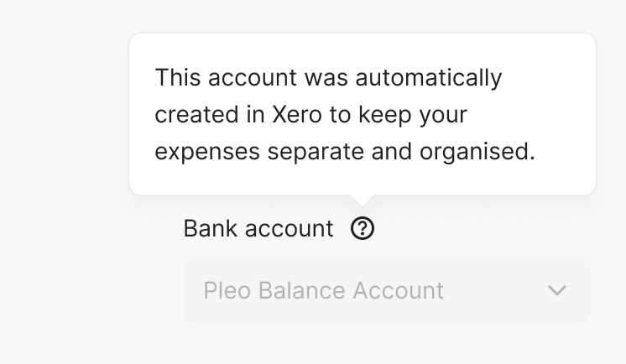Dismiss tooltip via Bank account help icon
This screenshot has height=364, width=626.
[363, 228]
